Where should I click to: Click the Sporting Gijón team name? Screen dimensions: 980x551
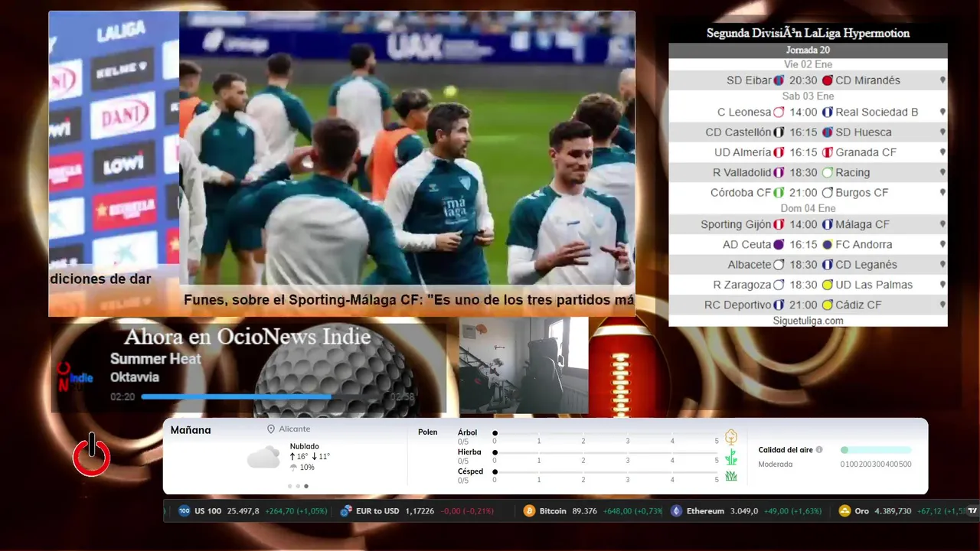click(x=736, y=225)
